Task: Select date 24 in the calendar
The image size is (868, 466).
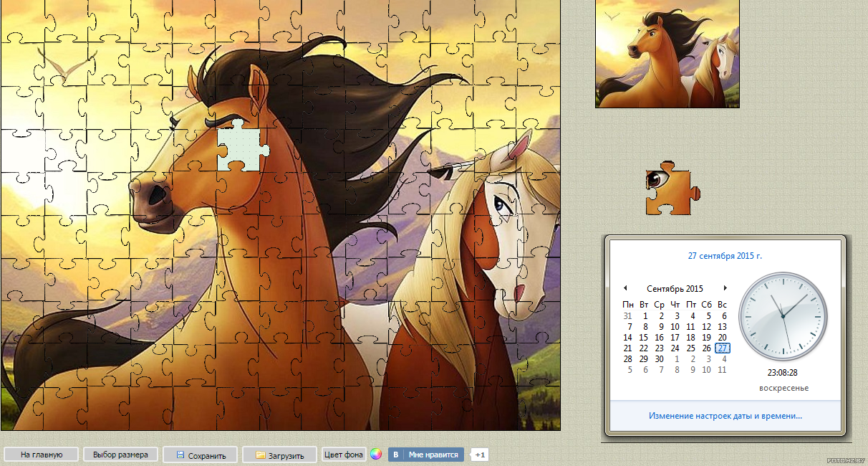Action: (675, 348)
